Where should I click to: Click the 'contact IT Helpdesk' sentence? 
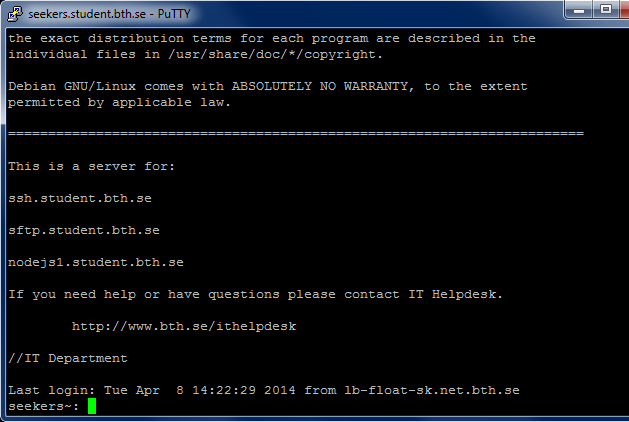pos(255,294)
